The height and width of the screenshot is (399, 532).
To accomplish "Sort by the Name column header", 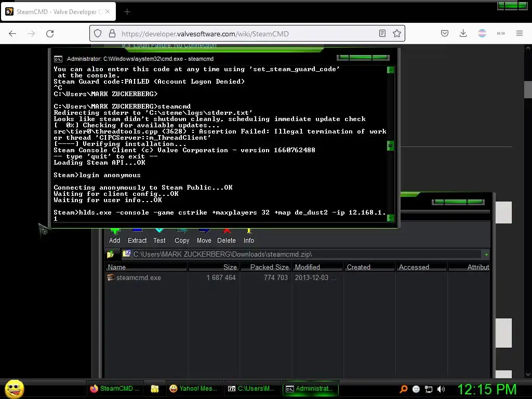I will 146,268.
